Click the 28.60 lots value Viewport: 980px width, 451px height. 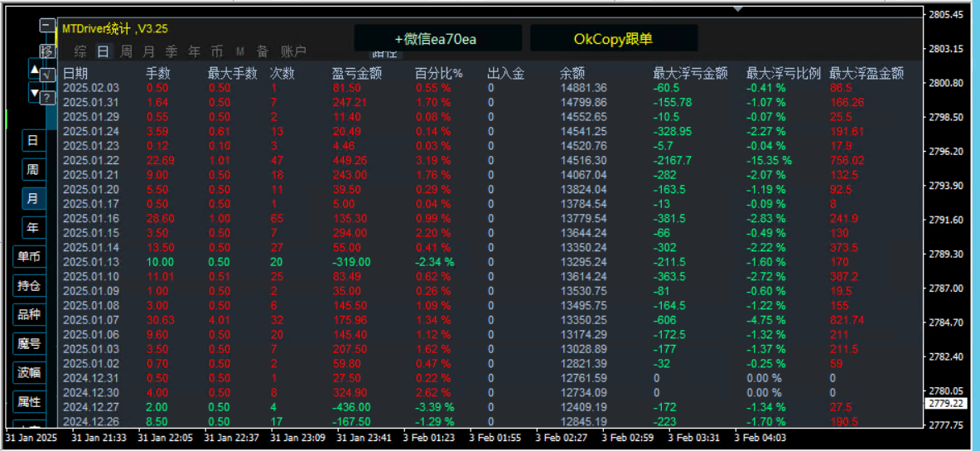click(x=161, y=218)
